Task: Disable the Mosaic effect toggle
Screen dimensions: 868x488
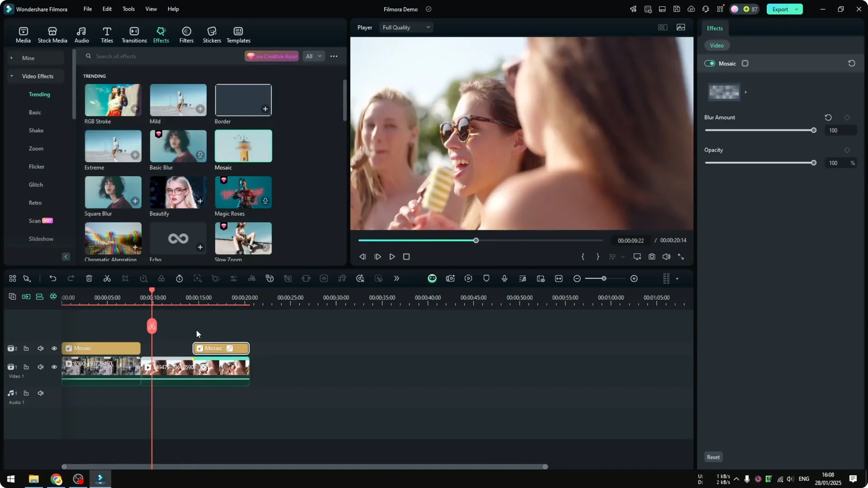Action: (709, 63)
